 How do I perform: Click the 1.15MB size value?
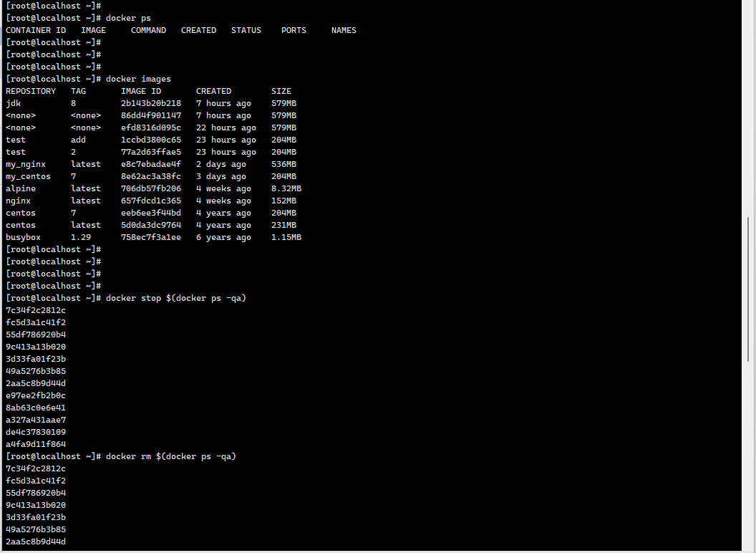click(x=286, y=237)
